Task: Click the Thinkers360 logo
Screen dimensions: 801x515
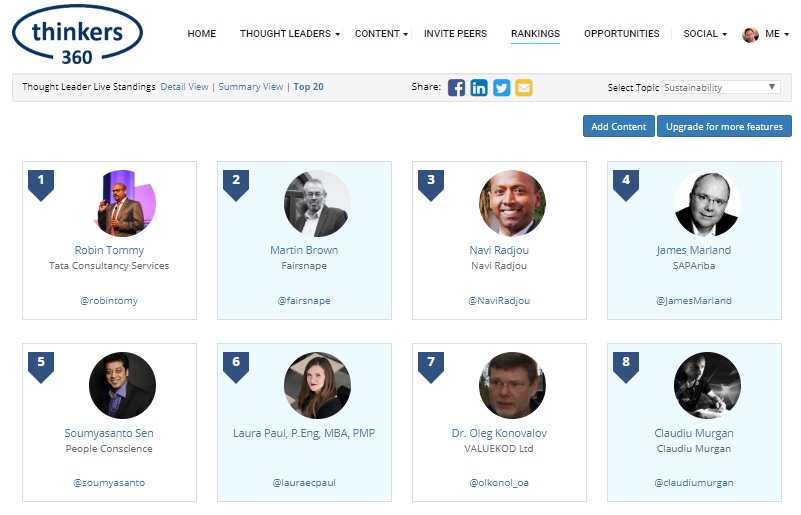Action: pos(77,35)
